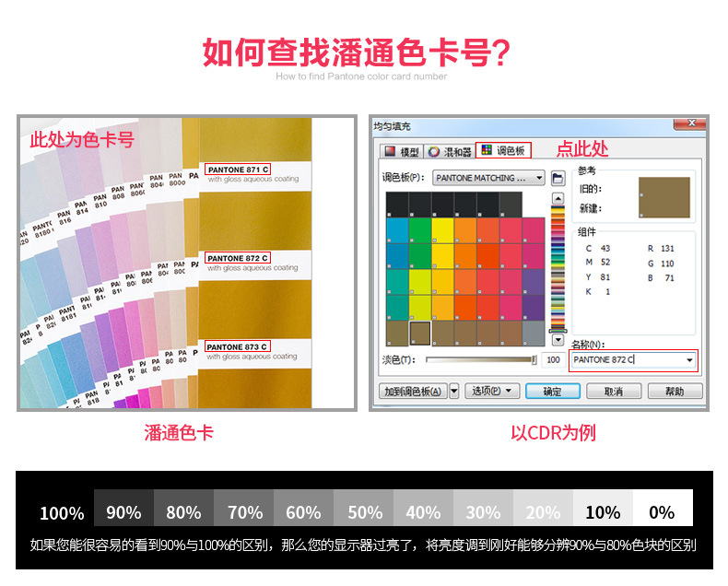
Task: Click the 10% gray block
Action: click(x=603, y=507)
